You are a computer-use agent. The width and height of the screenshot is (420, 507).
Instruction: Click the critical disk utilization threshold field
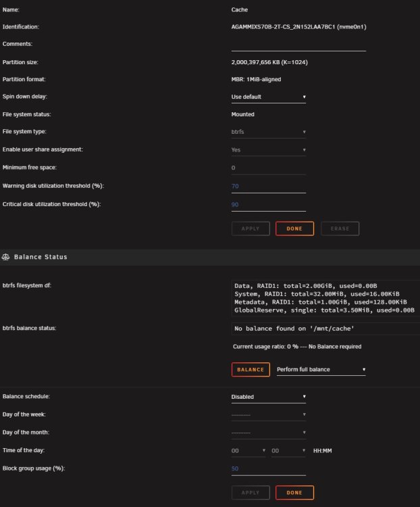[x=269, y=205]
